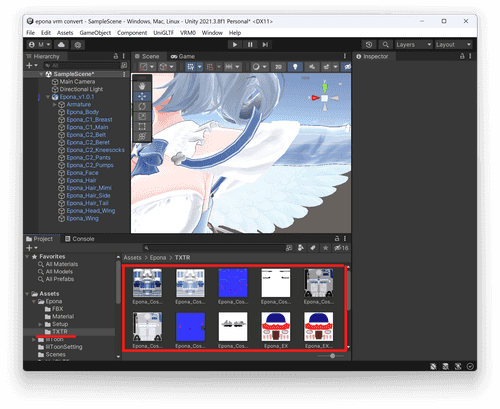Toggle 2D view mode in Scene

(x=278, y=67)
